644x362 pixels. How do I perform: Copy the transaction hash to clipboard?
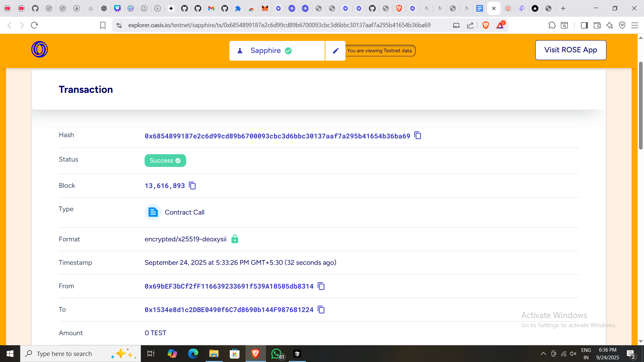[418, 135]
